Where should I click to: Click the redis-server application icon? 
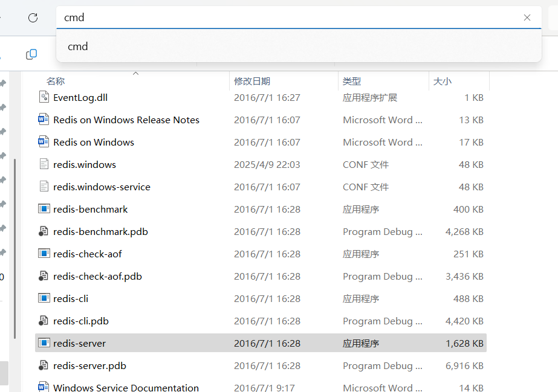(44, 343)
